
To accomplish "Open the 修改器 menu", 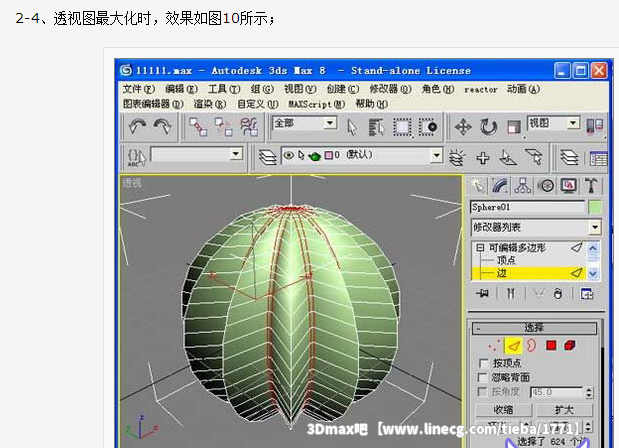I will tap(390, 89).
